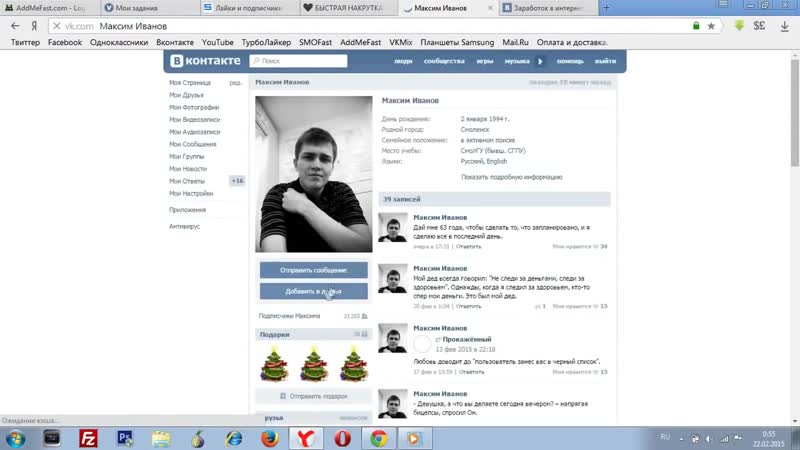
Task: Switch to the БЫСТРАЯ НАКРУТКА tab
Action: 348,8
